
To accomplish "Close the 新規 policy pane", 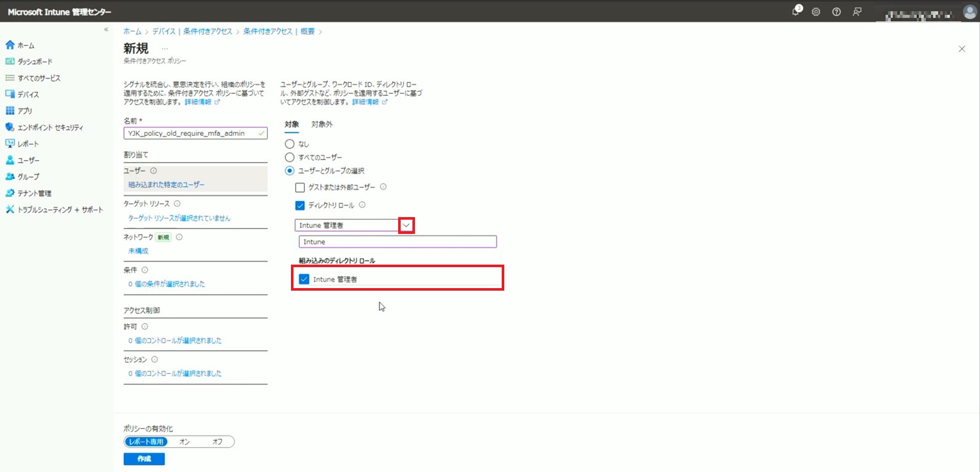I will pos(962,49).
